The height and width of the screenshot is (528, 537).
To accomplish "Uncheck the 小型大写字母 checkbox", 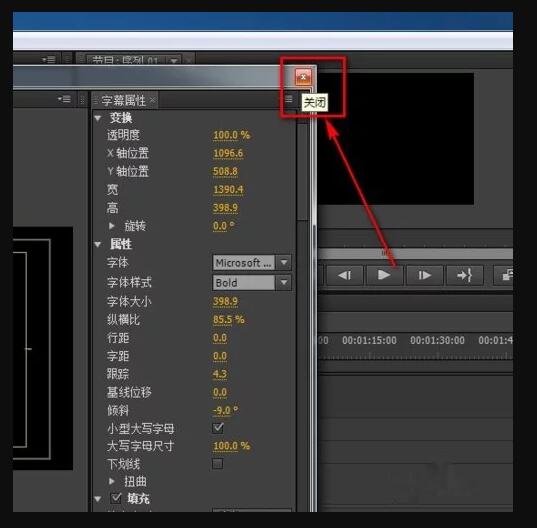I will [x=218, y=428].
